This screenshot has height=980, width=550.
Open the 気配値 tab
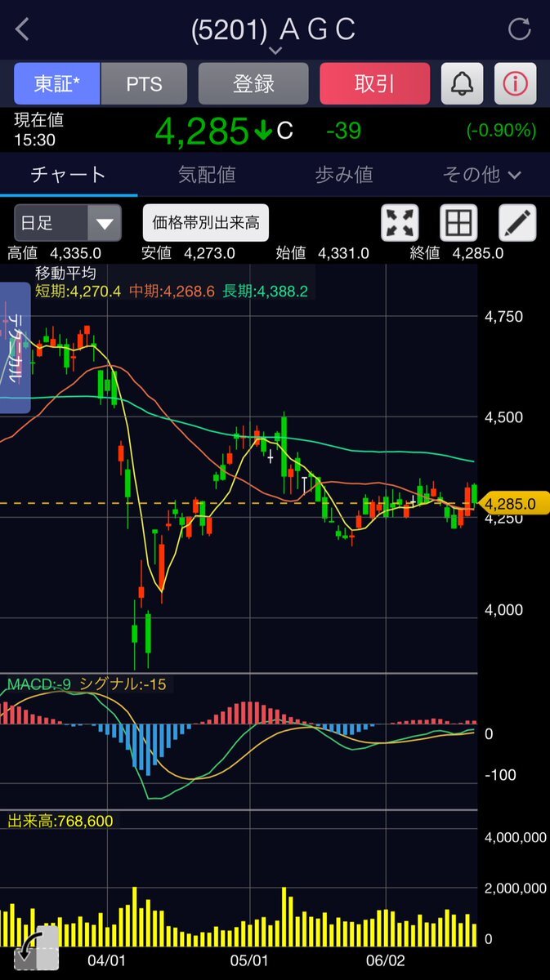coord(207,174)
